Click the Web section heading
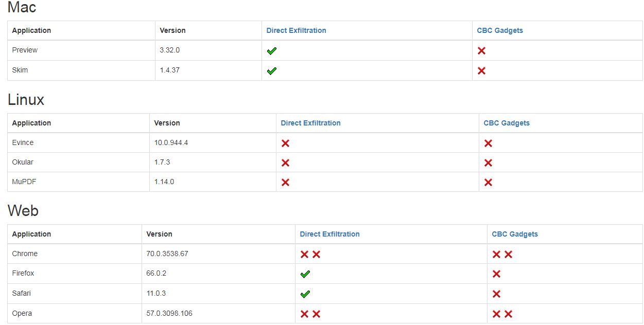Image resolution: width=644 pixels, height=325 pixels. click(x=23, y=210)
